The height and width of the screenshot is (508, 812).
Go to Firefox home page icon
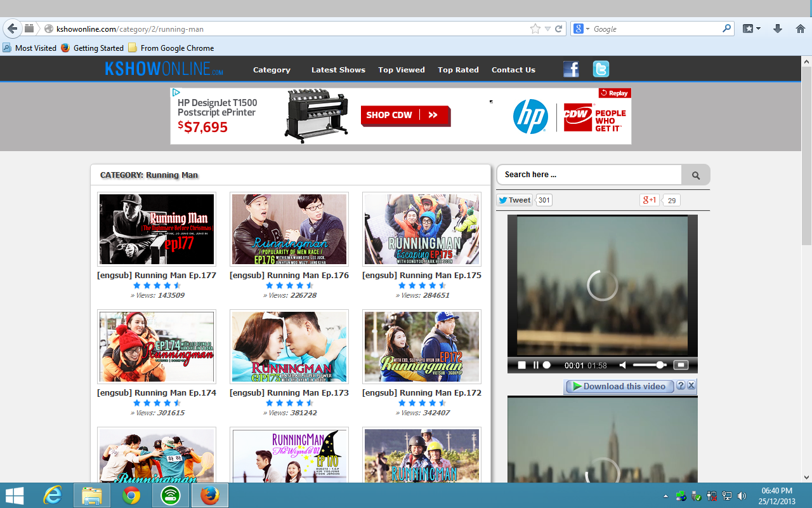[x=799, y=29]
